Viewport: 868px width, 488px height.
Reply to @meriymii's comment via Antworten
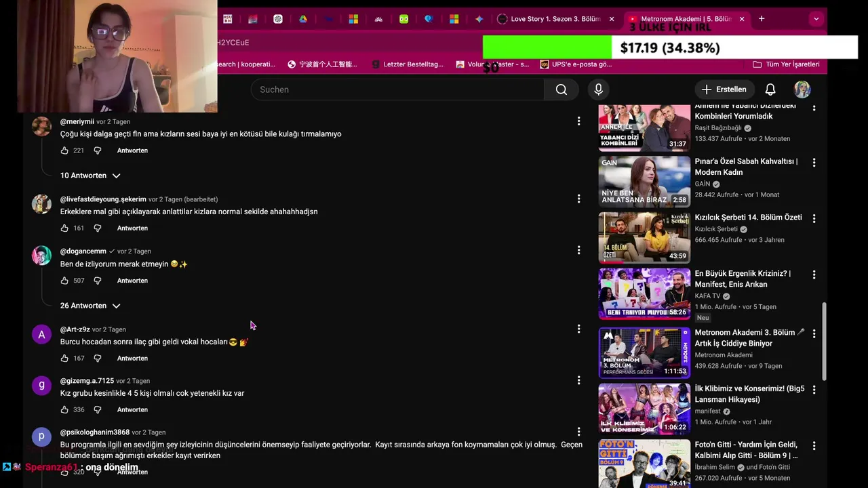pos(132,150)
